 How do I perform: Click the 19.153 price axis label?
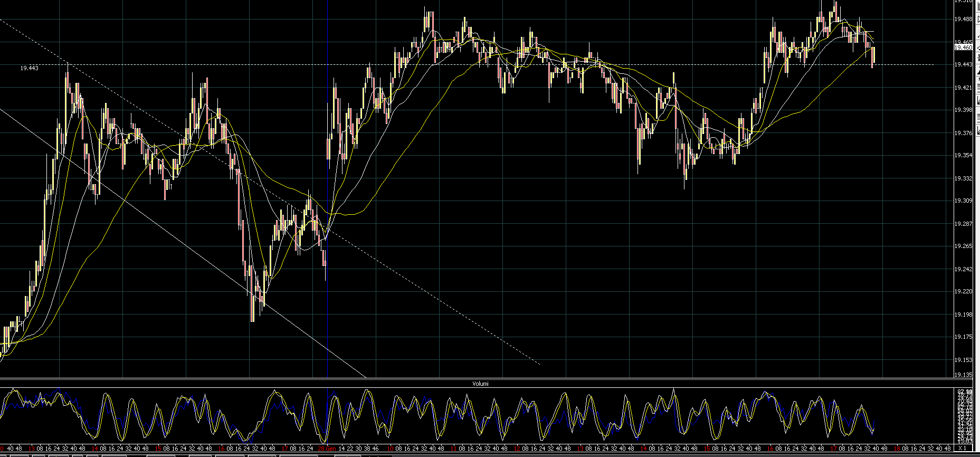tap(963, 360)
